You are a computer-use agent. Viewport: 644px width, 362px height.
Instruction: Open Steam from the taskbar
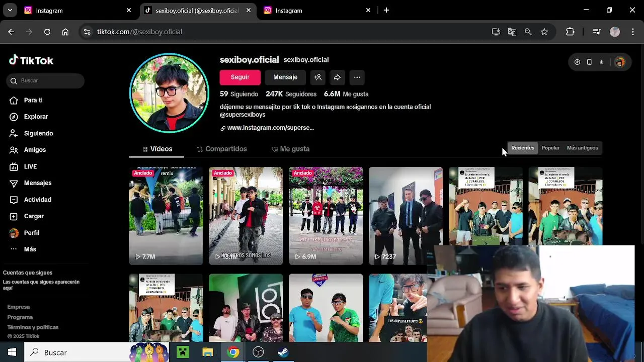[x=283, y=352]
